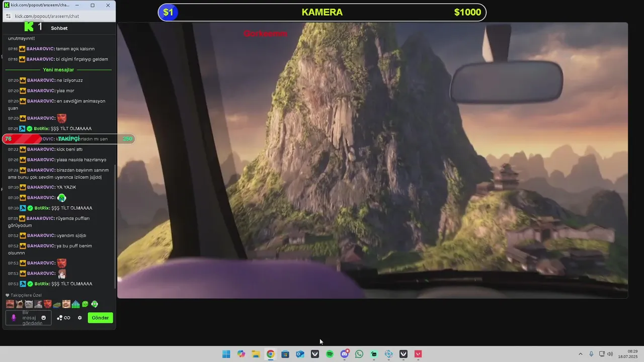The width and height of the screenshot is (644, 362).
Task: Select the green speech bubble emote
Action: pyautogui.click(x=85, y=304)
